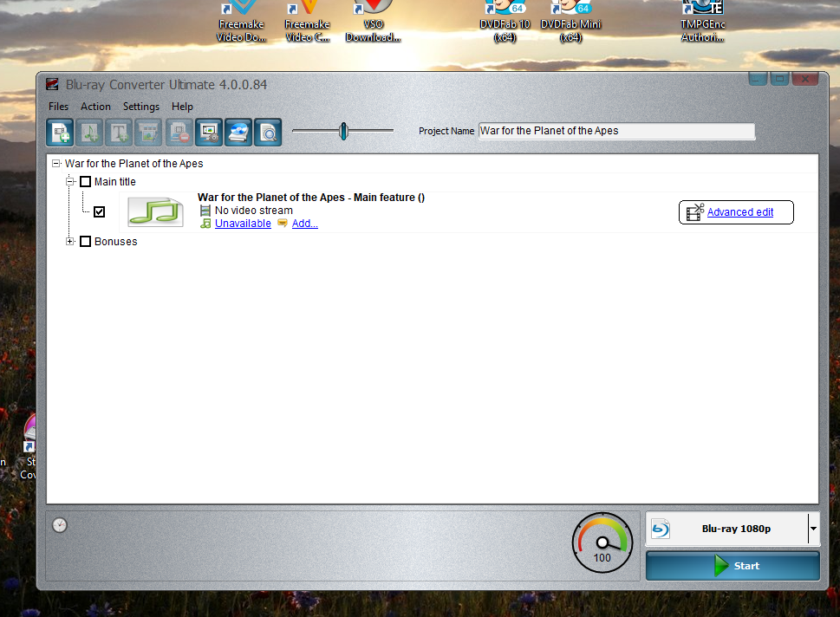Click the open disc drive toolbar icon
The height and width of the screenshot is (617, 840).
coord(238,132)
